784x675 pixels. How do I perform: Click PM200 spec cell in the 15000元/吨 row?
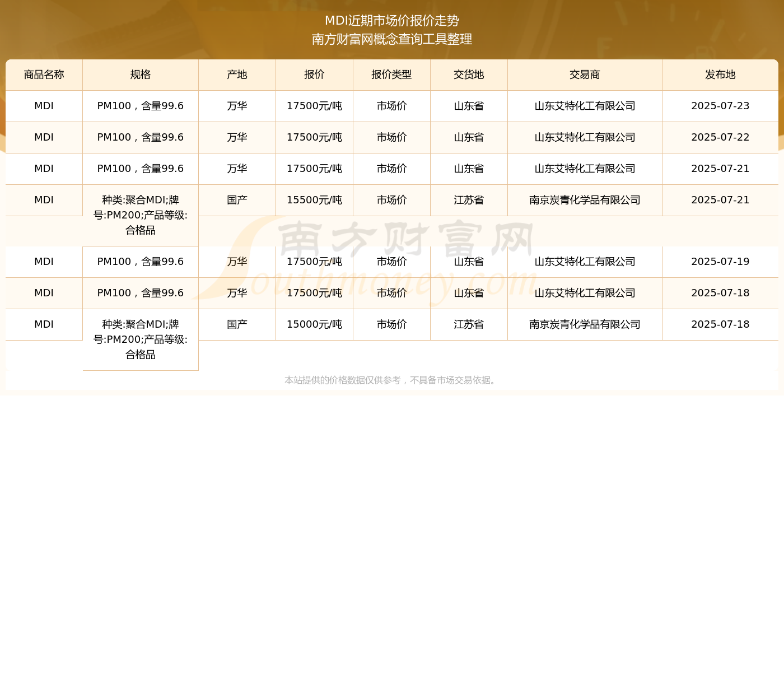click(141, 339)
